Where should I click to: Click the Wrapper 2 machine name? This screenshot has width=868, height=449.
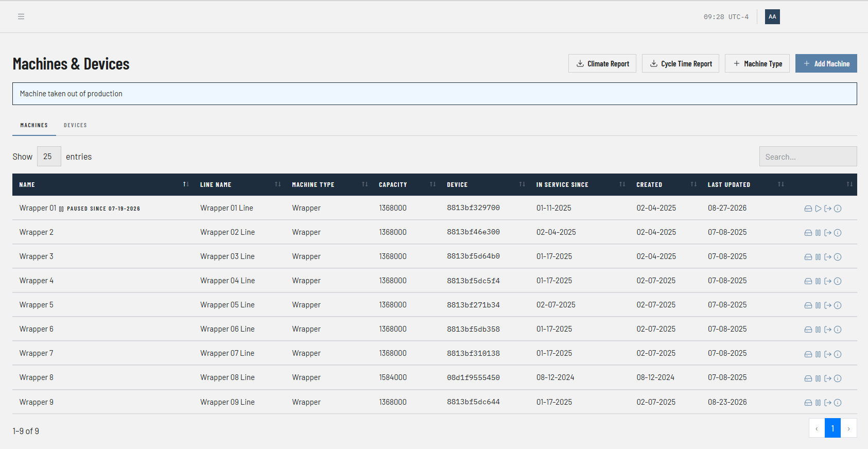(37, 232)
